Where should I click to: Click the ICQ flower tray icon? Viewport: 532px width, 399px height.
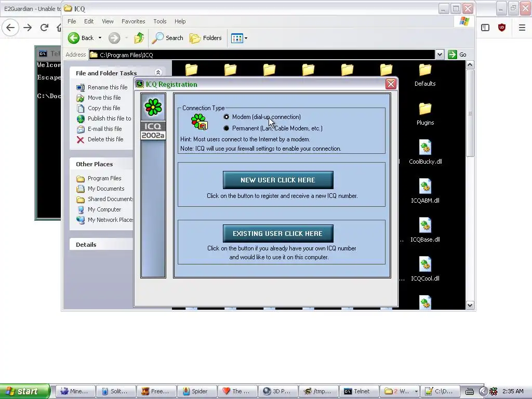tap(494, 392)
